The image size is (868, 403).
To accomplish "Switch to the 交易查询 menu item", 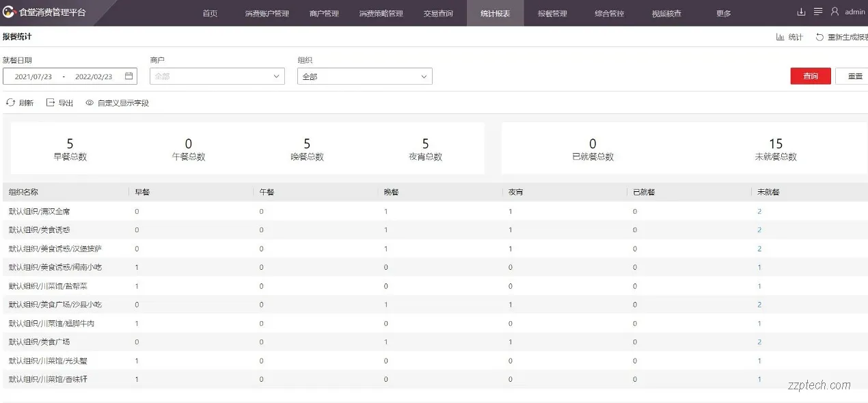I will pos(438,12).
